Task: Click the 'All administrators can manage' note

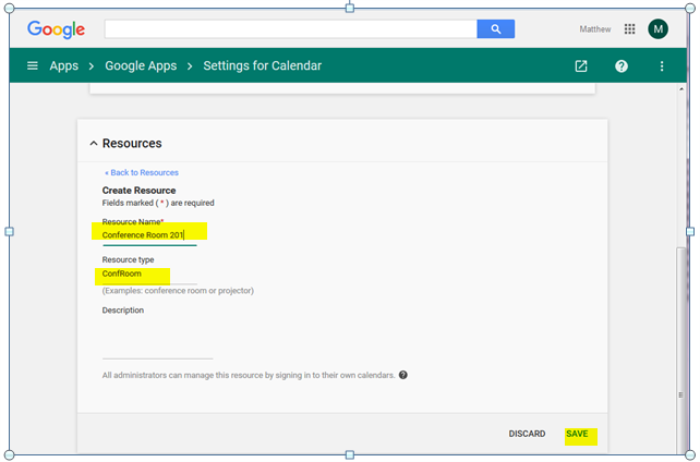Action: pos(248,375)
